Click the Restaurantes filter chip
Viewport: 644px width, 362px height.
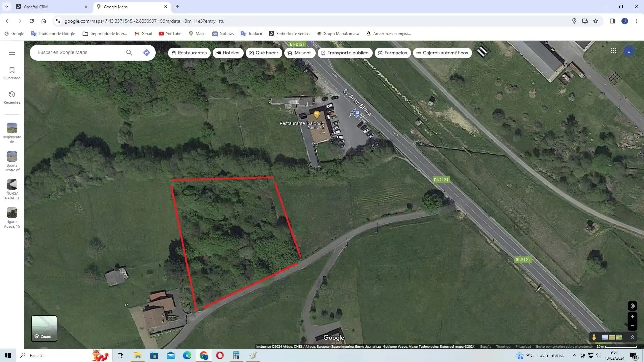click(x=189, y=53)
